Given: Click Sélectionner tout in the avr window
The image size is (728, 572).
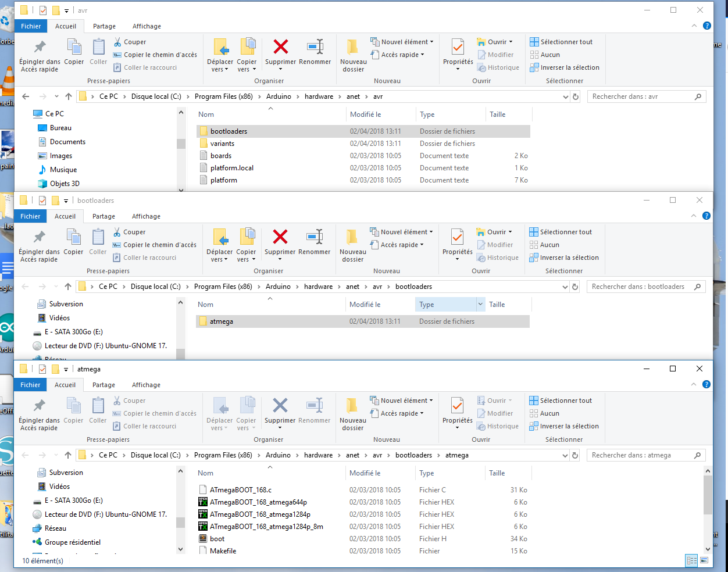Looking at the screenshot, I should (561, 42).
